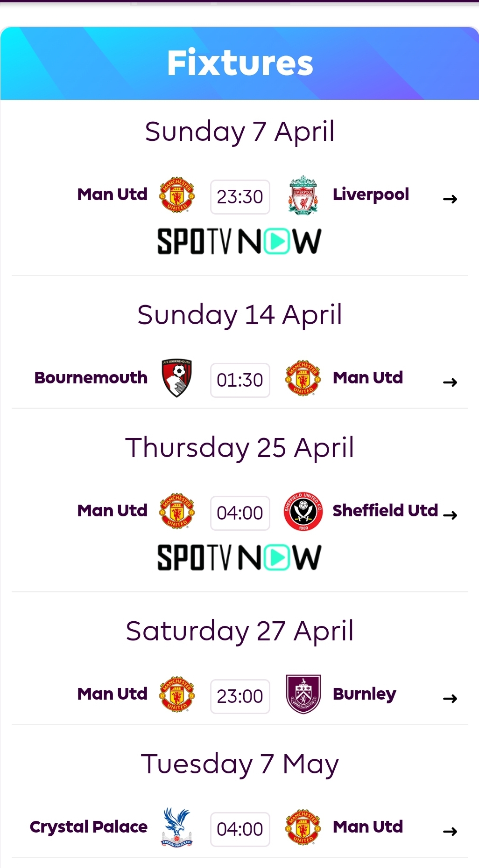
Task: Click the Liverpool club crest
Action: [x=303, y=195]
